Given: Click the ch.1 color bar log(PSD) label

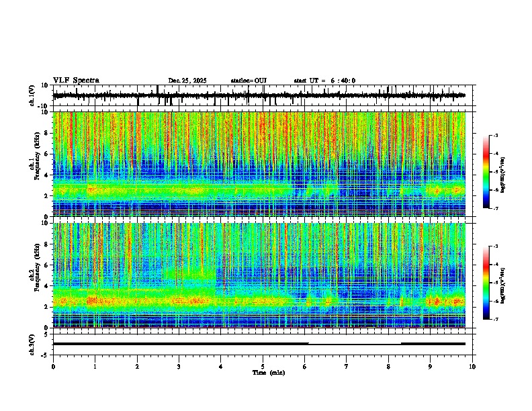Looking at the screenshot, I should (502, 175).
